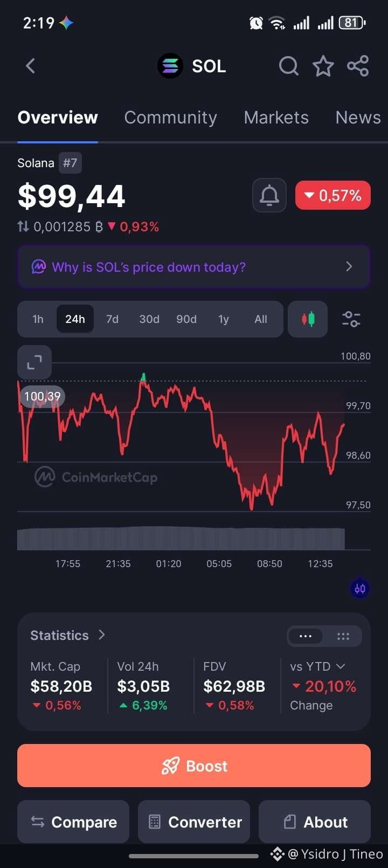Tap the orange Boost button
388x868 pixels.
[194, 766]
